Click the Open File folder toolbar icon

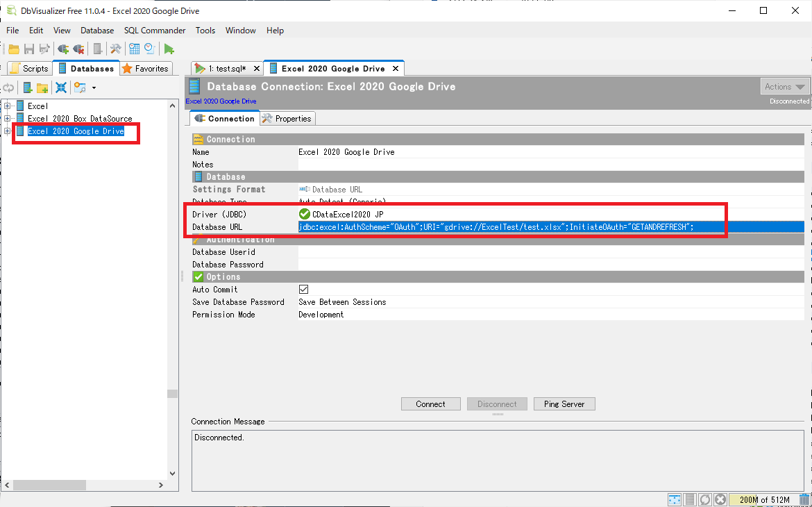tap(14, 49)
